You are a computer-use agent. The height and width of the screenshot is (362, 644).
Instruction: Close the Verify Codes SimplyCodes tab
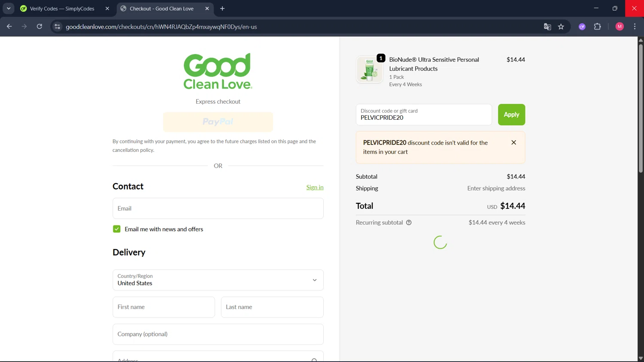pyautogui.click(x=107, y=9)
